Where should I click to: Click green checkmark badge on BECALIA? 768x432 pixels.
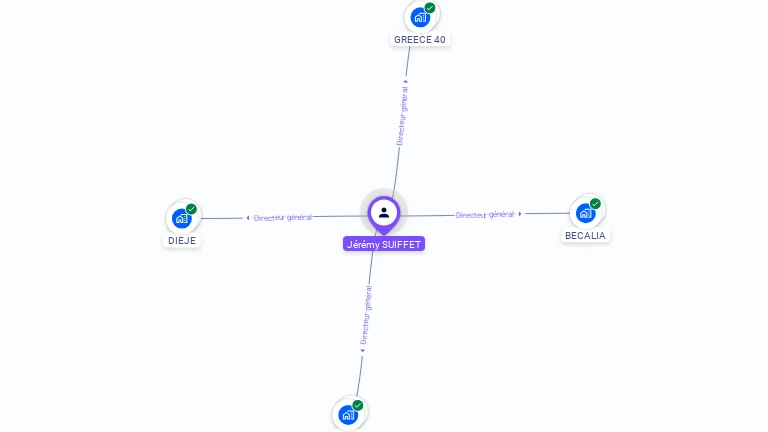tap(595, 204)
